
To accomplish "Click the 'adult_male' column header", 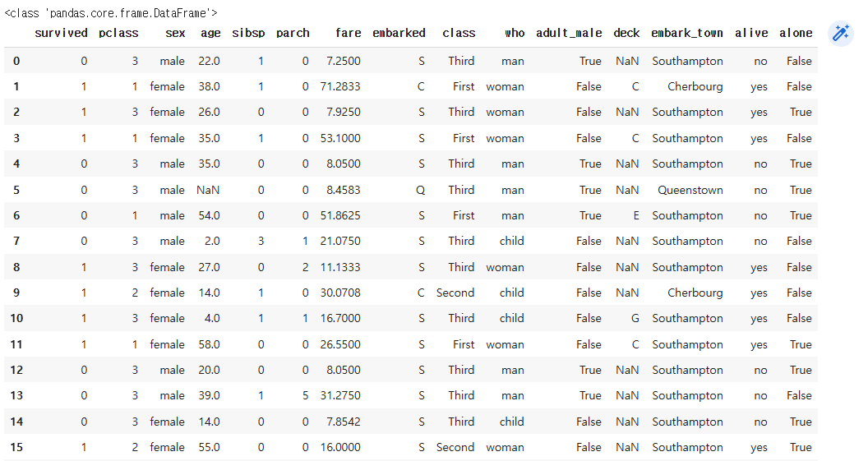I will point(569,33).
